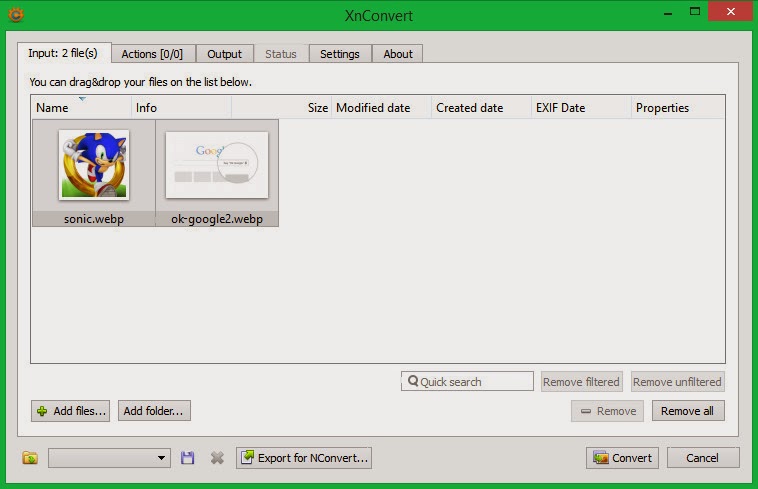Click the Cancel button
Image resolution: width=758 pixels, height=489 pixels.
(x=703, y=458)
